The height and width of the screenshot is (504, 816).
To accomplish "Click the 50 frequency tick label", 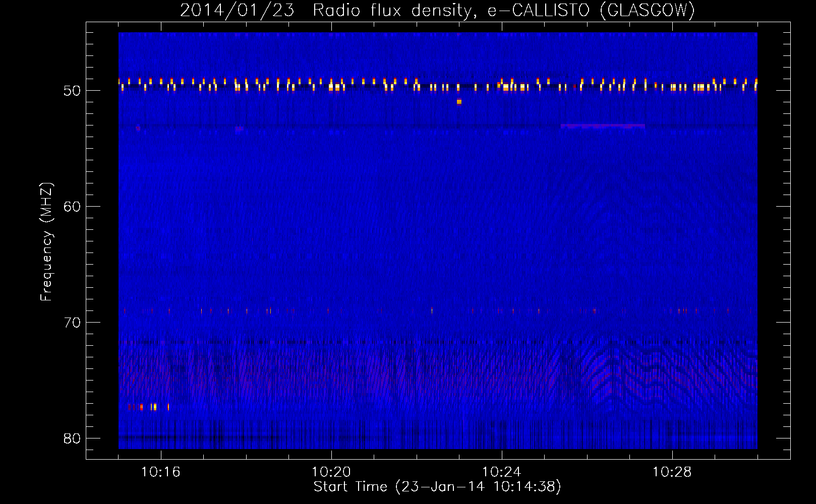I will (x=72, y=91).
